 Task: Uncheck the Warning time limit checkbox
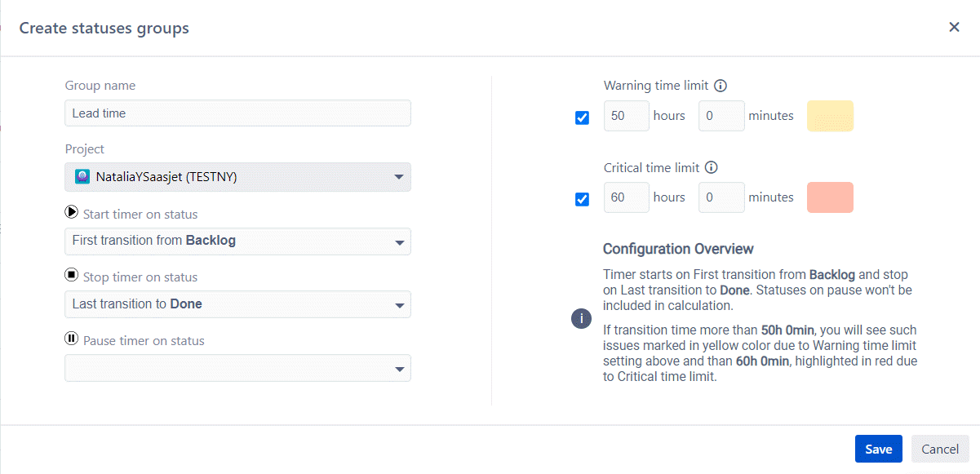click(582, 117)
